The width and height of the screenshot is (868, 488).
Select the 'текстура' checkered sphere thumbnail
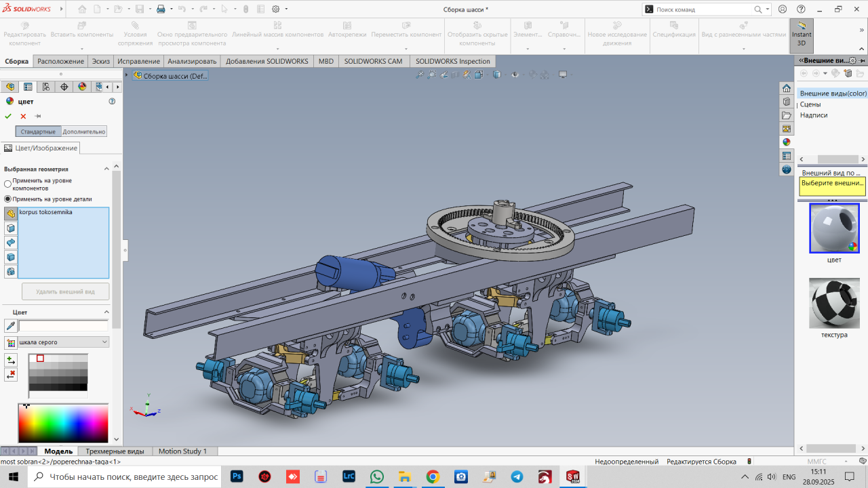tap(833, 302)
